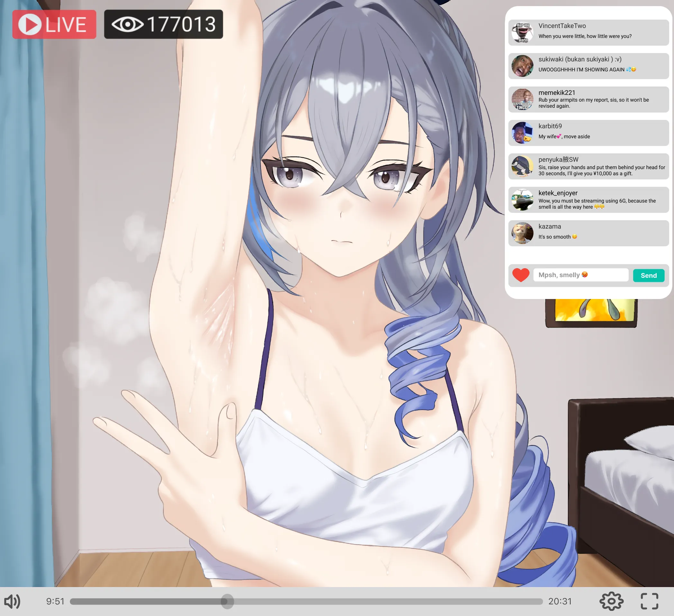Mute the stream volume speaker icon
Viewport: 674px width, 616px height.
tap(12, 601)
